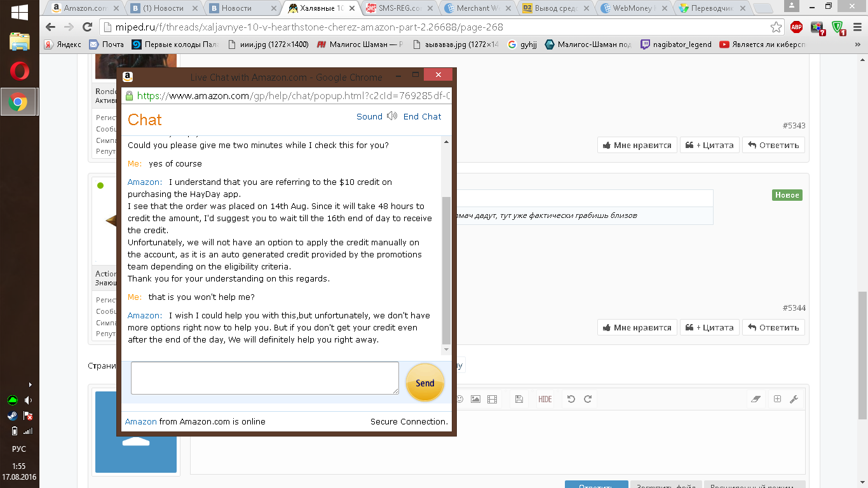This screenshot has width=868, height=488.
Task: Insert HIDE tag in the reply editor
Action: point(545,399)
